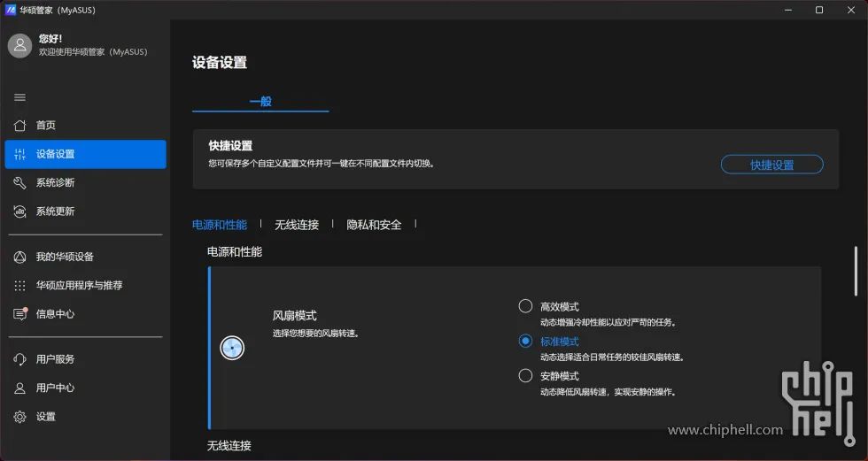This screenshot has height=461, width=868.
Task: Click the 电源和性能 heading above fan card
Action: pyautogui.click(x=235, y=252)
